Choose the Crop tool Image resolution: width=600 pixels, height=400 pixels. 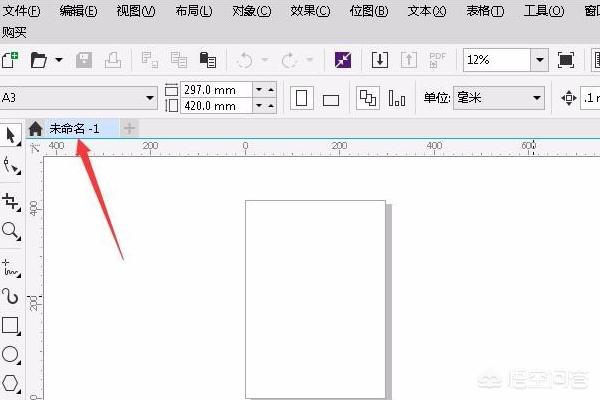point(11,201)
